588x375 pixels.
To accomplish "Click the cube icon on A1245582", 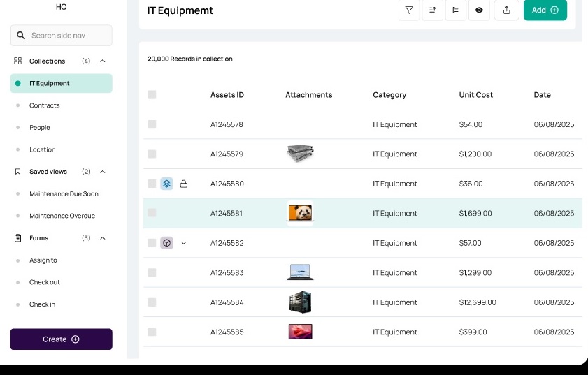I will [x=167, y=243].
